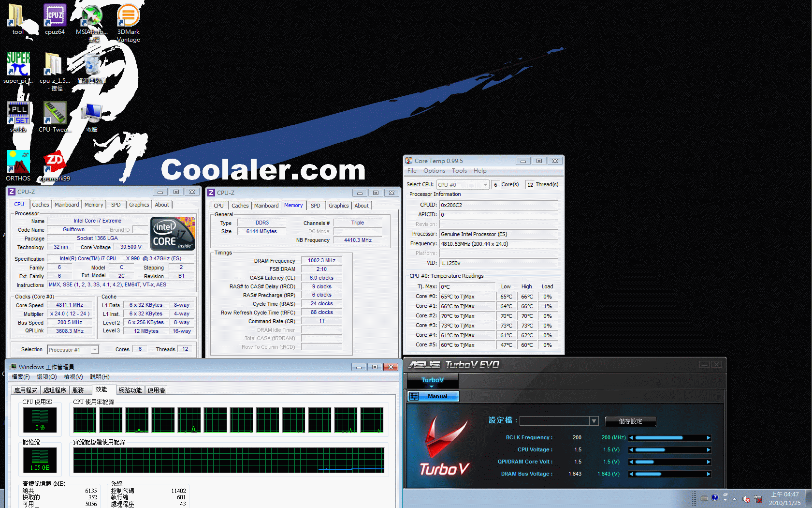Open the Recycle Bin desktop icon
This screenshot has width=812, height=508.
point(92,68)
